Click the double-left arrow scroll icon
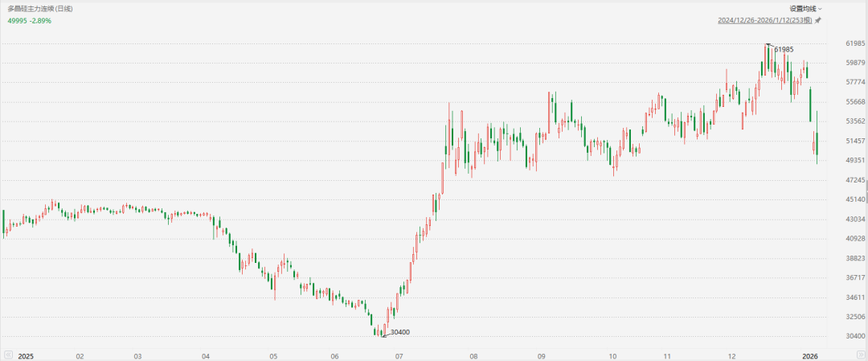Image resolution: width=868 pixels, height=361 pixels. pos(7,355)
